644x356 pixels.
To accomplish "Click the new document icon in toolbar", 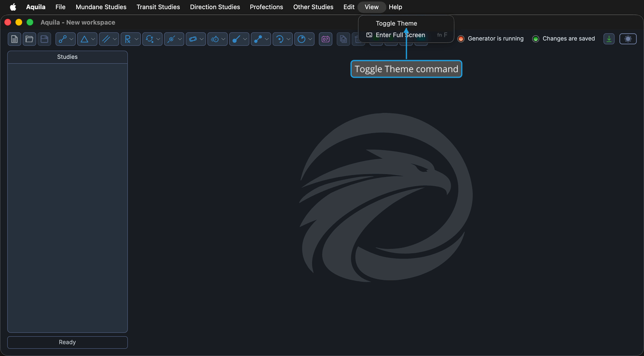I will pos(14,39).
